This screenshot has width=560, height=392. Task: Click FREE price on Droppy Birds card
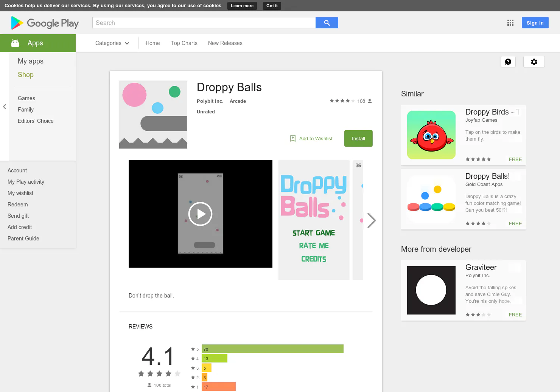coord(515,160)
